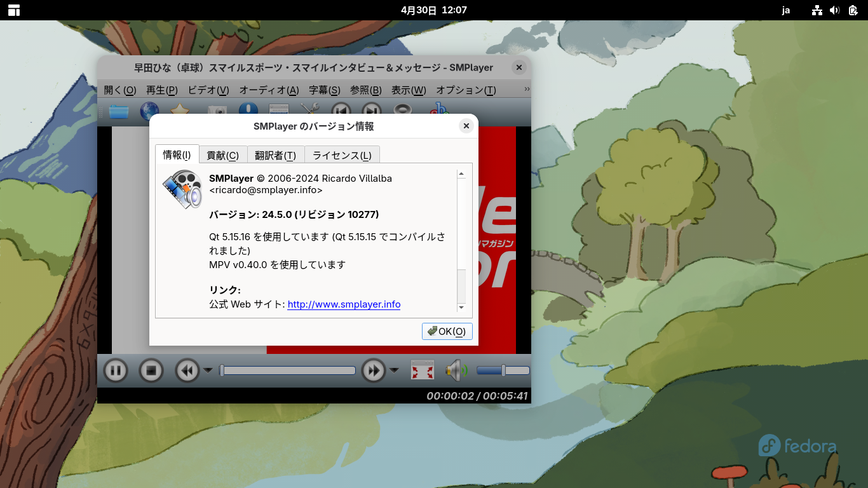868x488 pixels.
Task: Click the <ricardo@smplayer.info> email text
Action: 266,190
